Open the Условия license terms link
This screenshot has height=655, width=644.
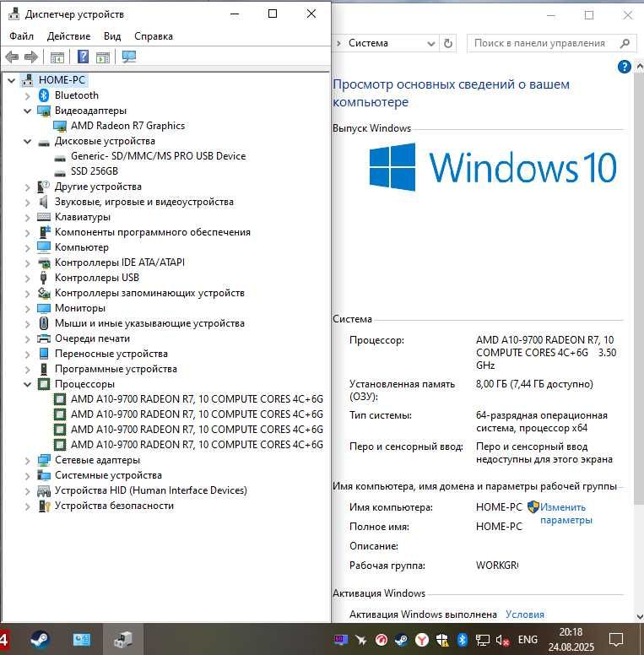(x=525, y=614)
